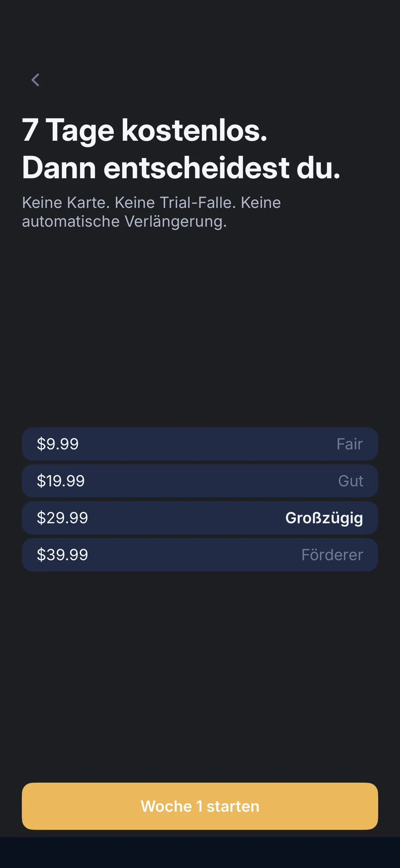
Task: Choose the tier labeled Fair
Action: [349, 444]
